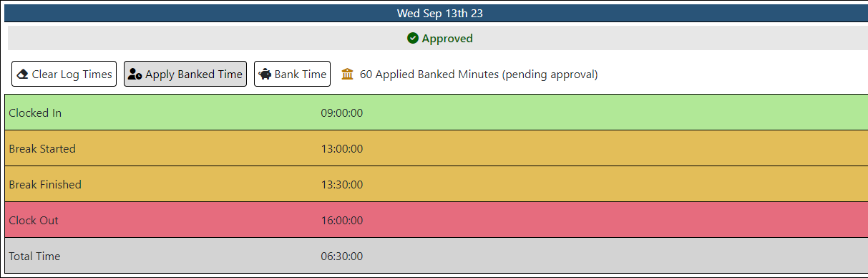Click the Approved status label

(x=447, y=39)
